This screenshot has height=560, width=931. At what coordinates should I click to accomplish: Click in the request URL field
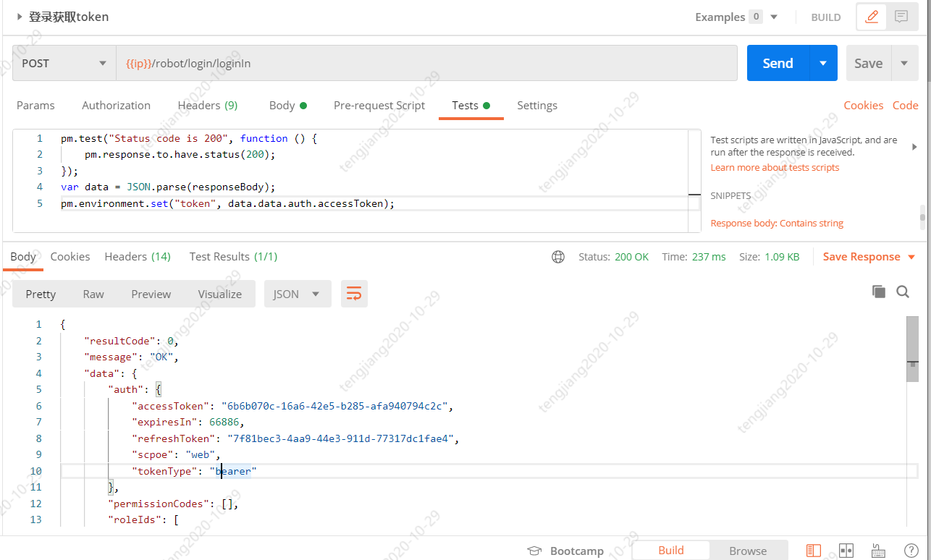[x=427, y=64]
